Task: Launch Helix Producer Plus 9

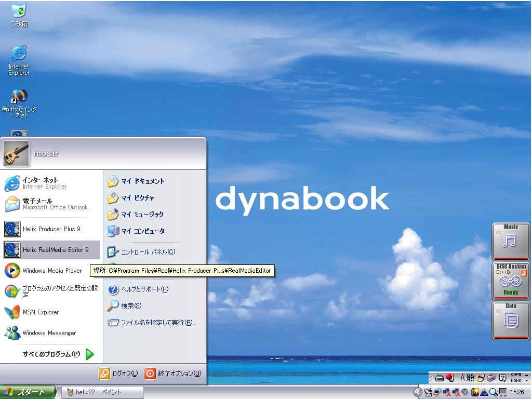Action: tap(51, 229)
